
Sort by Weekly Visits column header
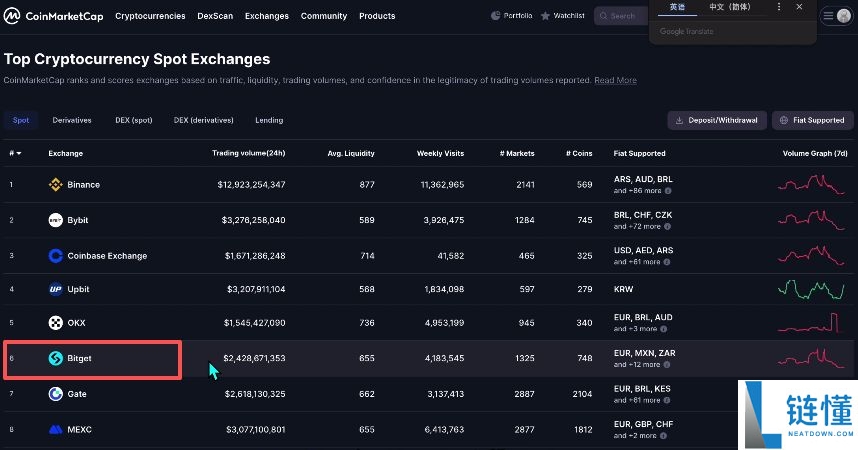click(440, 153)
